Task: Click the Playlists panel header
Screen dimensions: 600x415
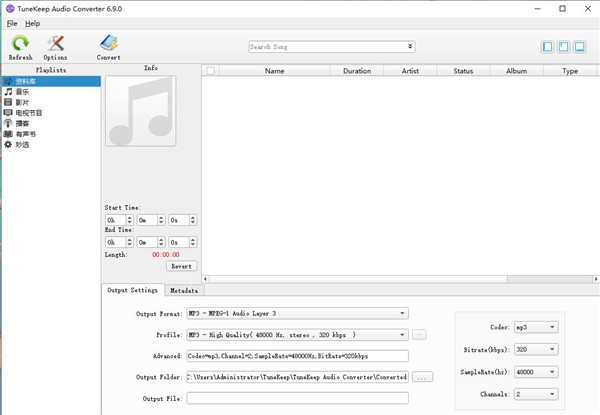Action: (x=51, y=70)
